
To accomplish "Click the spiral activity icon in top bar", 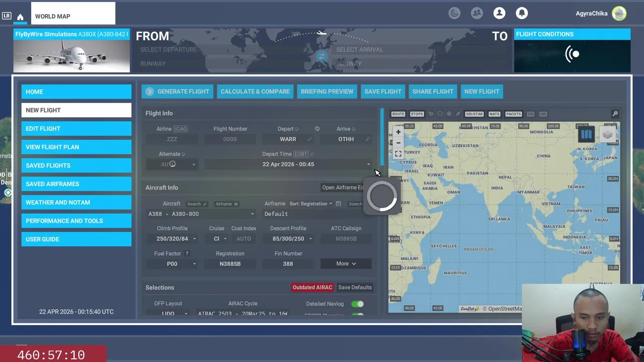I will [x=454, y=13].
